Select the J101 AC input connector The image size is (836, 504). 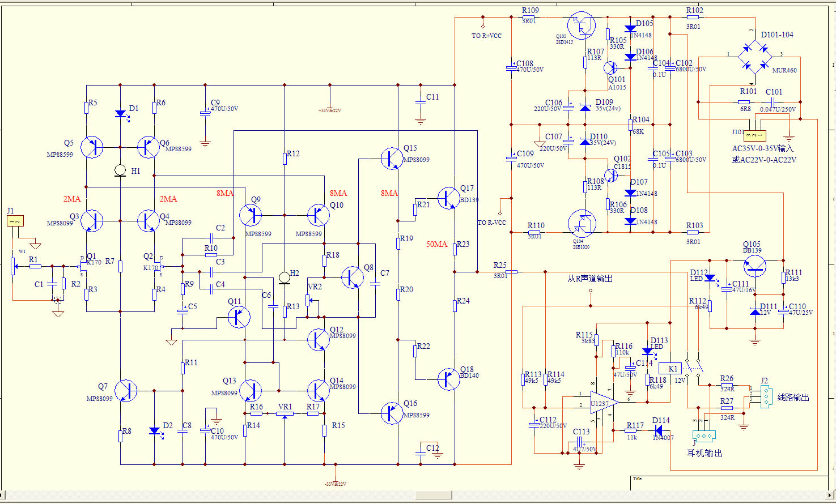point(754,136)
